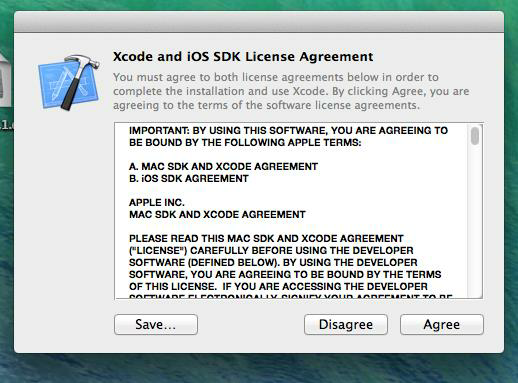Click the Agree button
Image resolution: width=518 pixels, height=383 pixels.
click(x=442, y=324)
